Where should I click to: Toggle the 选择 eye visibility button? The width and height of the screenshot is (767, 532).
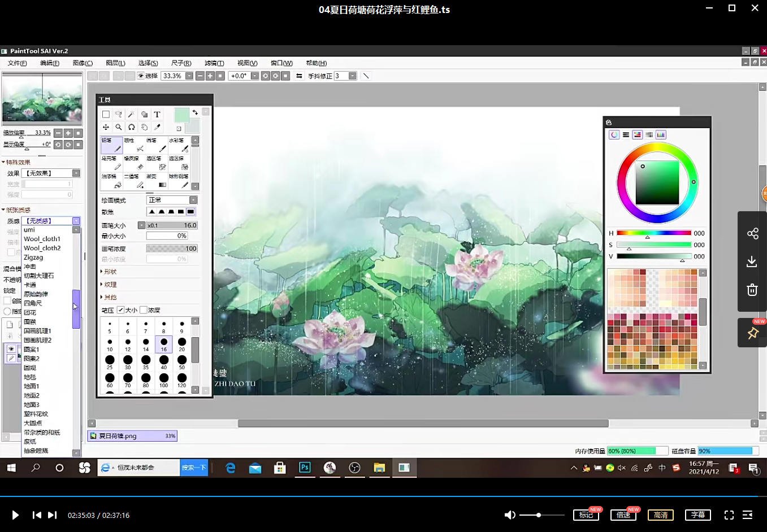[141, 76]
